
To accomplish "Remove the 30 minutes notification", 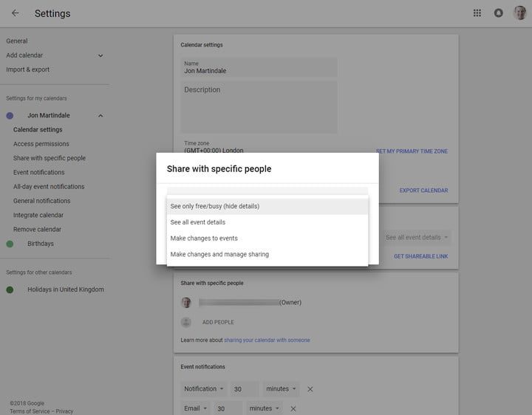I will 310,389.
